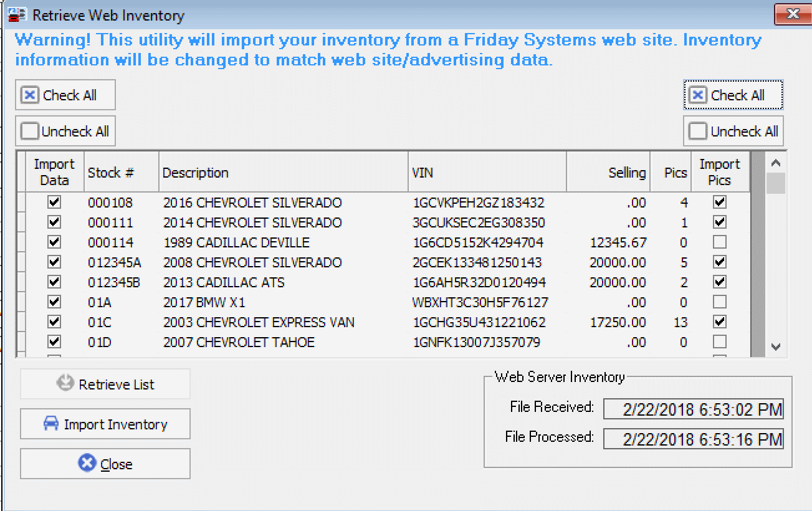This screenshot has width=812, height=511.
Task: Disable Import Pics for 2013 Cadillac ATS
Action: (x=719, y=282)
